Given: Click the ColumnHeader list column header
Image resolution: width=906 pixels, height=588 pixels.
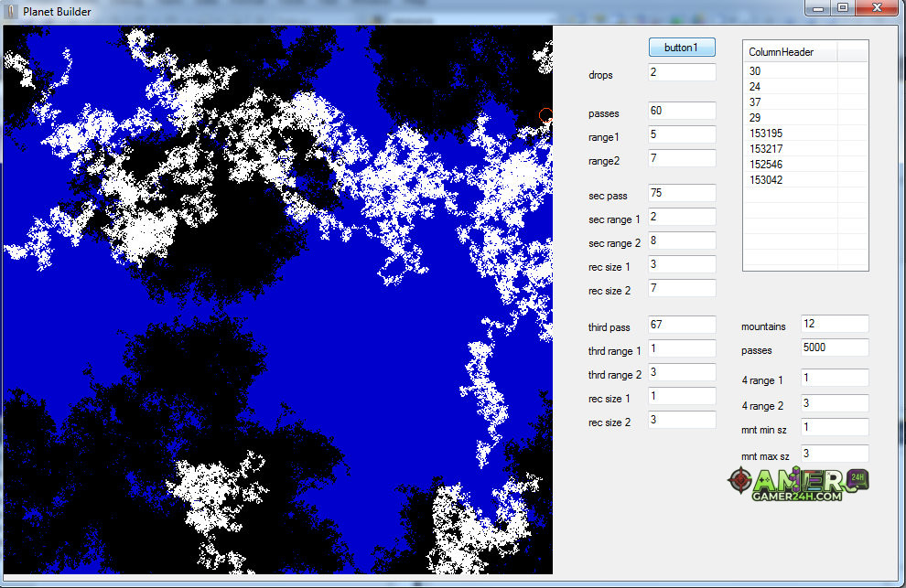Looking at the screenshot, I should (790, 52).
